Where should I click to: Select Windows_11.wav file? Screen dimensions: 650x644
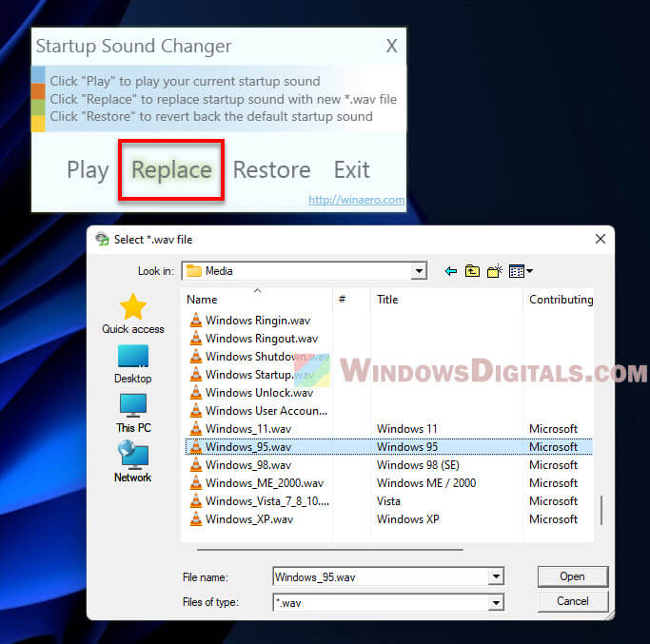[241, 429]
